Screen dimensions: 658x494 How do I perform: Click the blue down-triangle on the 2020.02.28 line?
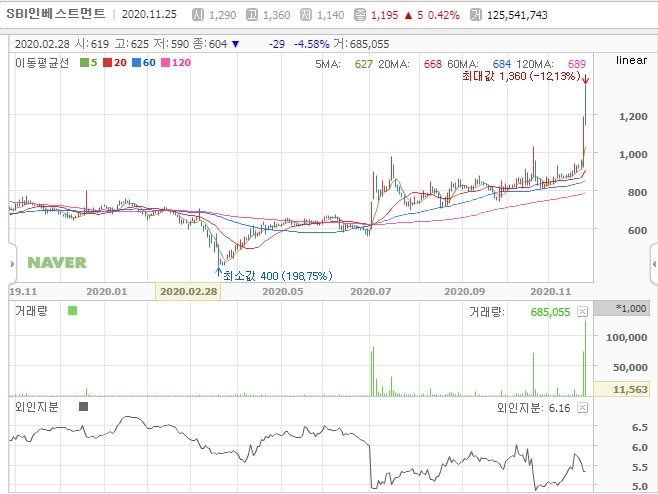point(235,44)
